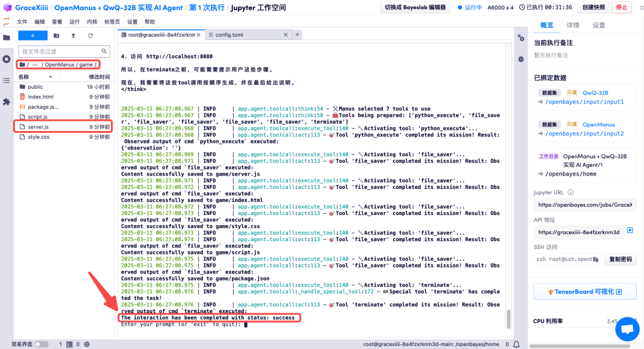Close the terminal tab
The width and height of the screenshot is (644, 349).
pyautogui.click(x=199, y=35)
